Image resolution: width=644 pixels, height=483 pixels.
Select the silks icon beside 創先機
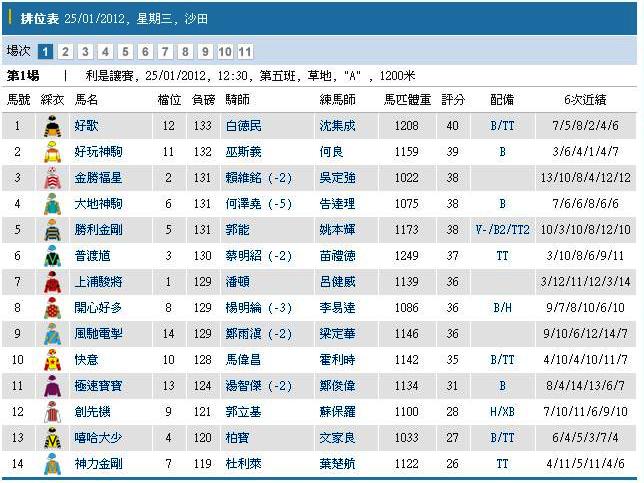click(x=52, y=412)
